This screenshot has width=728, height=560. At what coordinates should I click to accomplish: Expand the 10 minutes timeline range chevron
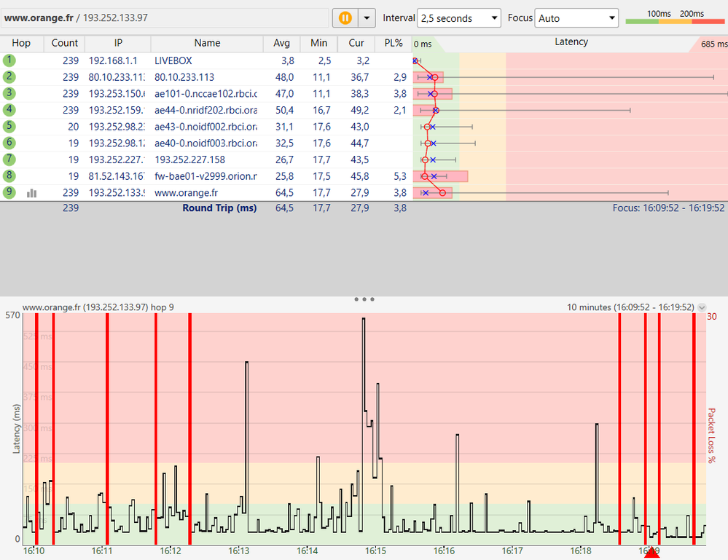coord(702,307)
